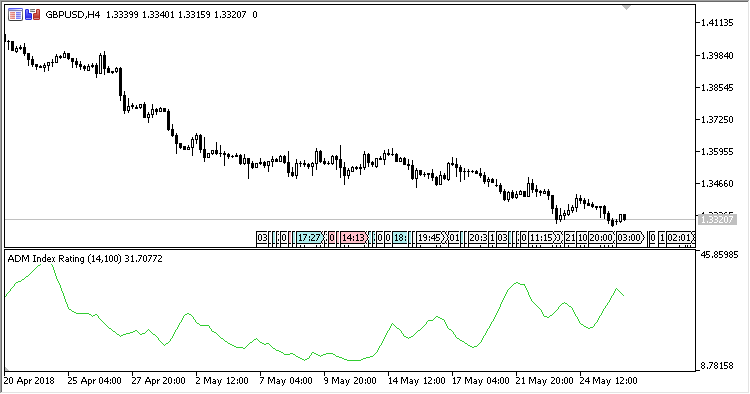This screenshot has width=750, height=394.
Task: Click the GBPUSD,H4 chart title
Action: coord(73,15)
